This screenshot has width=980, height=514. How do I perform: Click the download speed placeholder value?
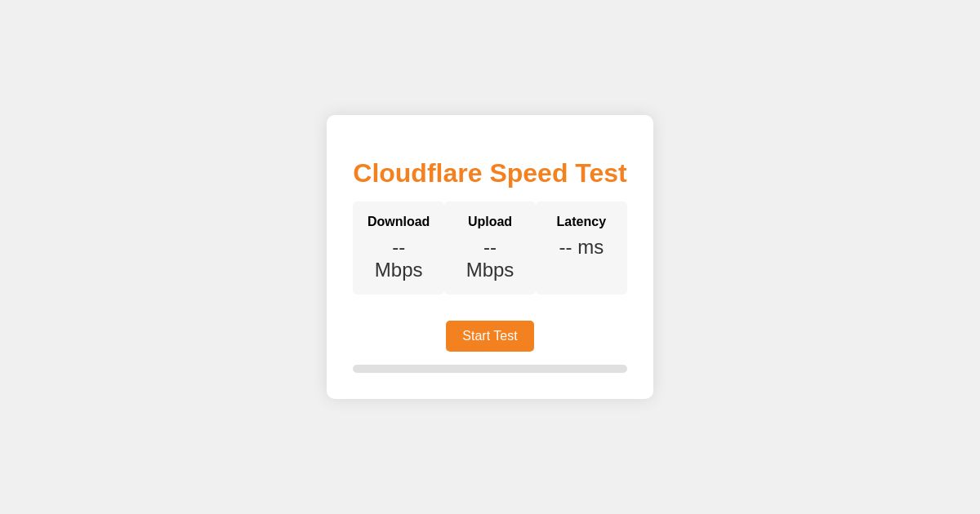(x=399, y=248)
